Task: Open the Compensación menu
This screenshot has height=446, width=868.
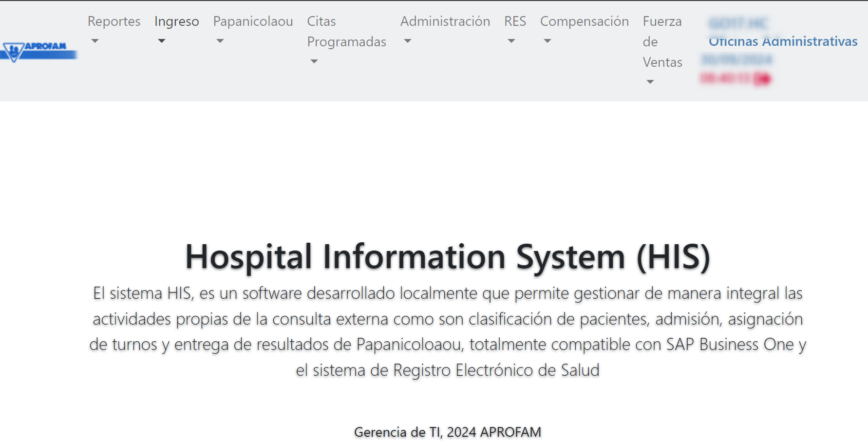Action: coord(585,31)
